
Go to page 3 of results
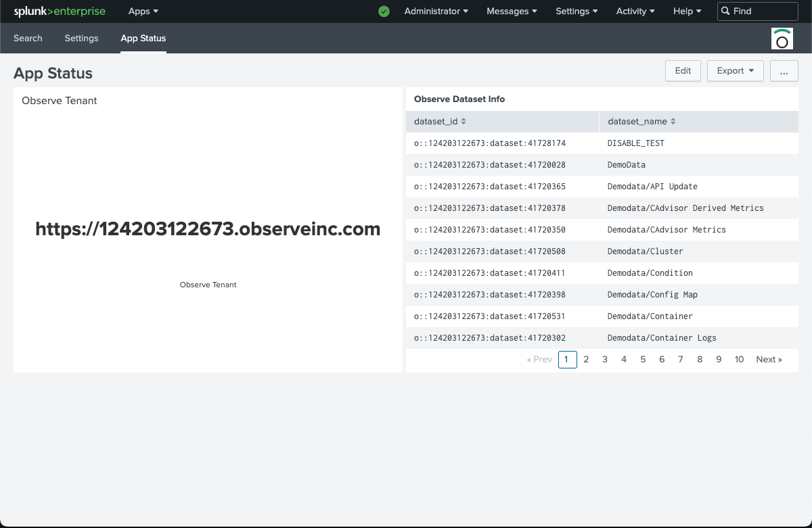click(605, 360)
